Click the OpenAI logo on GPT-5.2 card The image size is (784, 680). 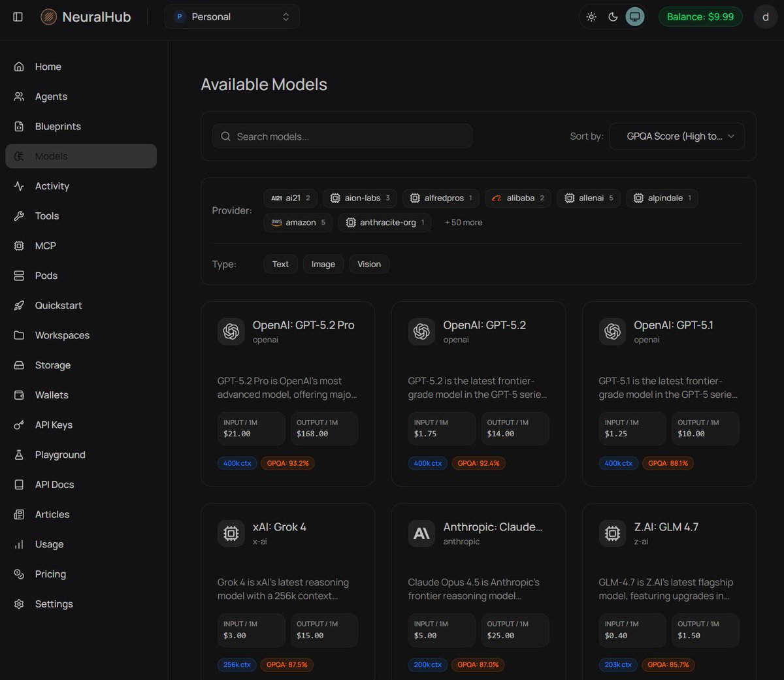pyautogui.click(x=421, y=332)
